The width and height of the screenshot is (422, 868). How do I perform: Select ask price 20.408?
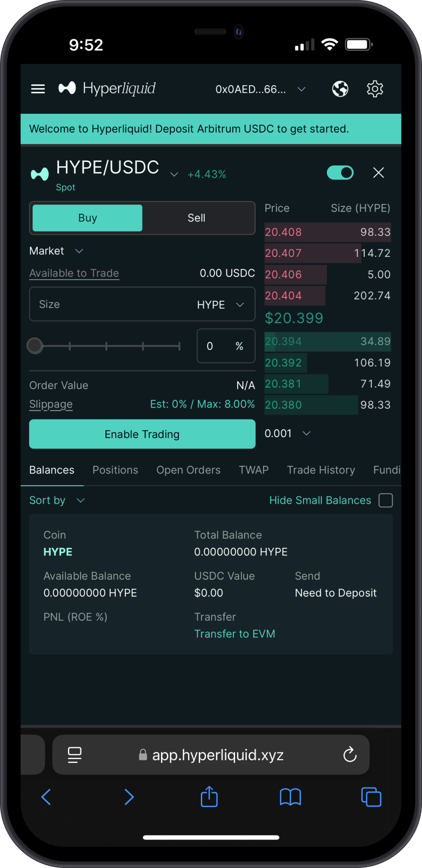click(283, 232)
